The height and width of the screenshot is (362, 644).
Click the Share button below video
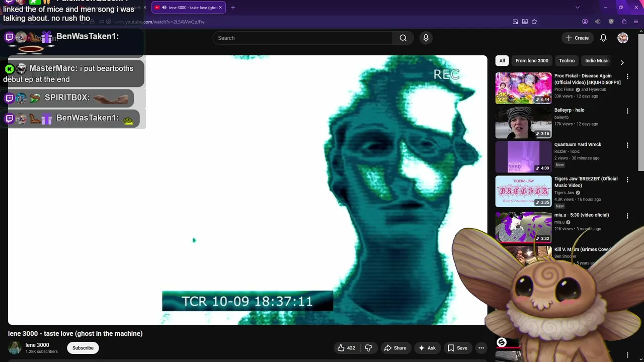395,348
